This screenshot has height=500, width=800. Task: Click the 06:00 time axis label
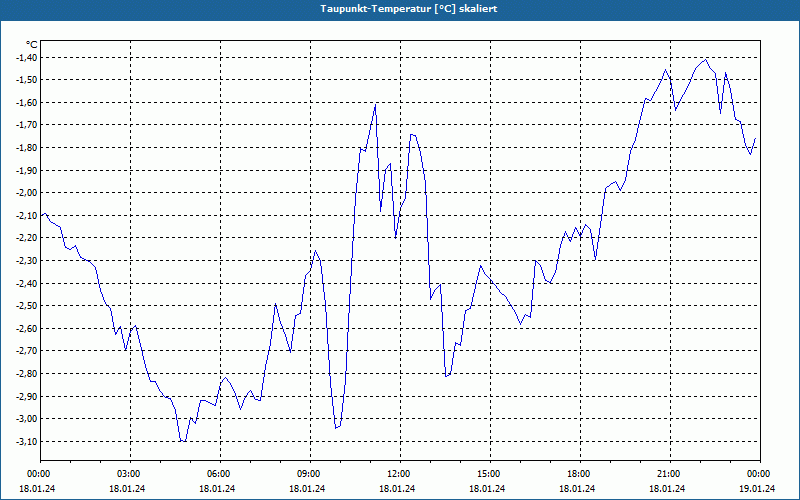click(220, 474)
